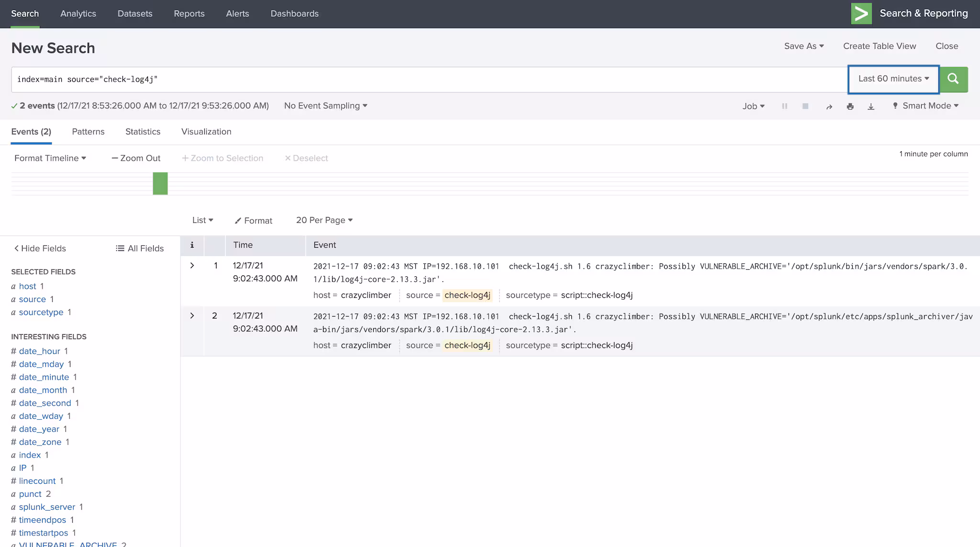Click Create Table View
Viewport: 980px width, 547px height.
[x=879, y=46]
